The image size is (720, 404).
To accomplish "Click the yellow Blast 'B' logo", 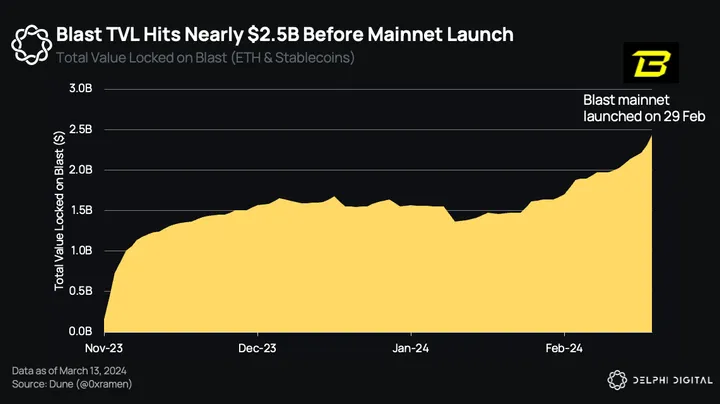I will [650, 65].
